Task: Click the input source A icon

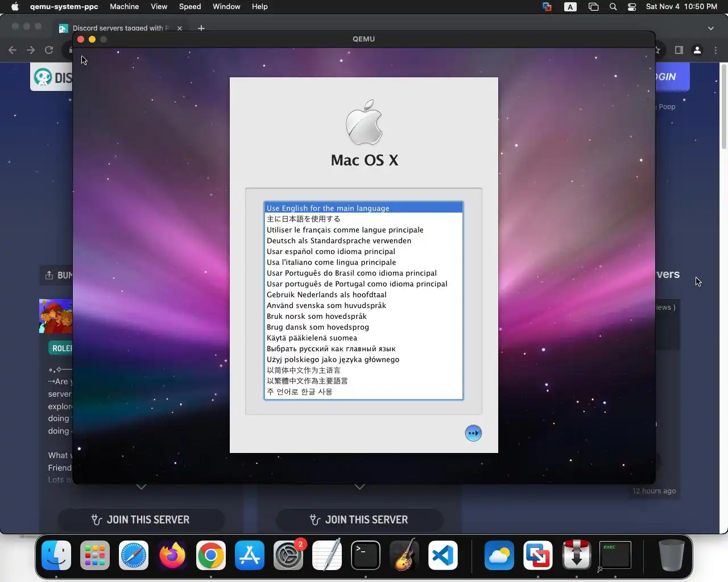Action: tap(570, 7)
